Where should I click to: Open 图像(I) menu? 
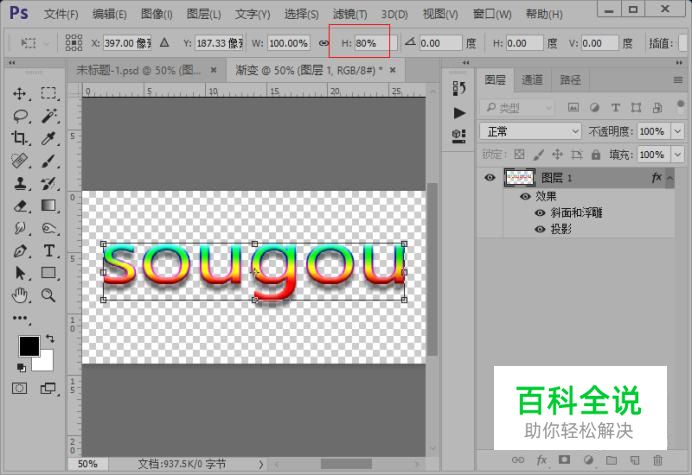[x=156, y=14]
